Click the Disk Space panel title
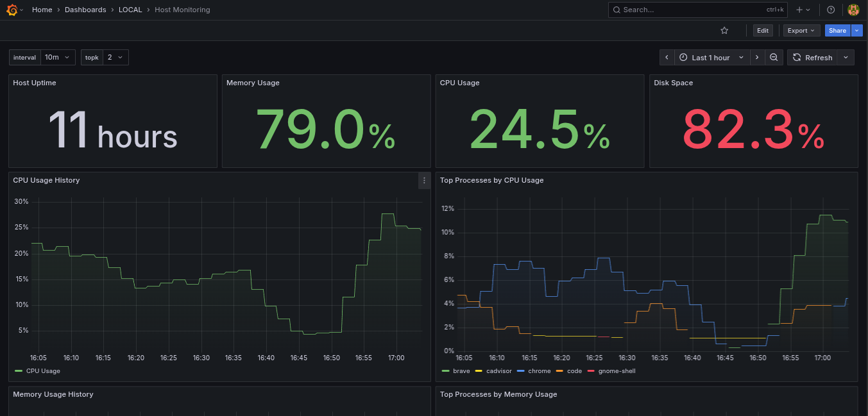868x416 pixels. pyautogui.click(x=673, y=83)
